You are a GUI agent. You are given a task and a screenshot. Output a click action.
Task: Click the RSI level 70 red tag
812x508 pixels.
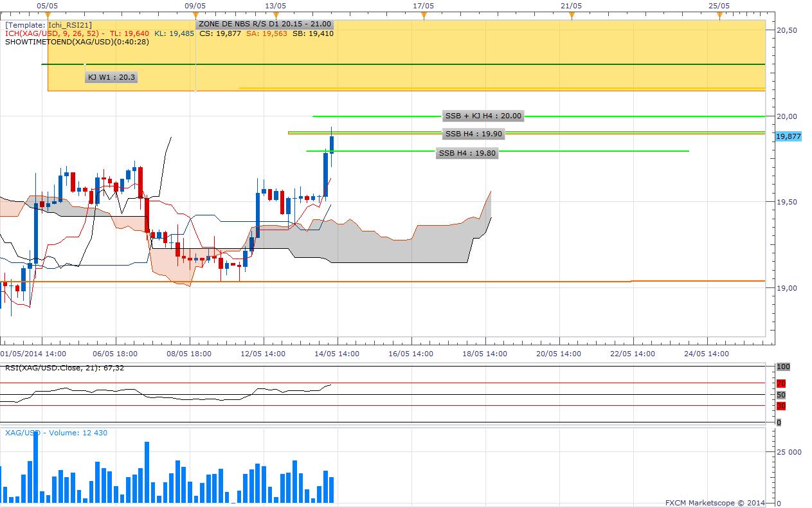click(781, 384)
